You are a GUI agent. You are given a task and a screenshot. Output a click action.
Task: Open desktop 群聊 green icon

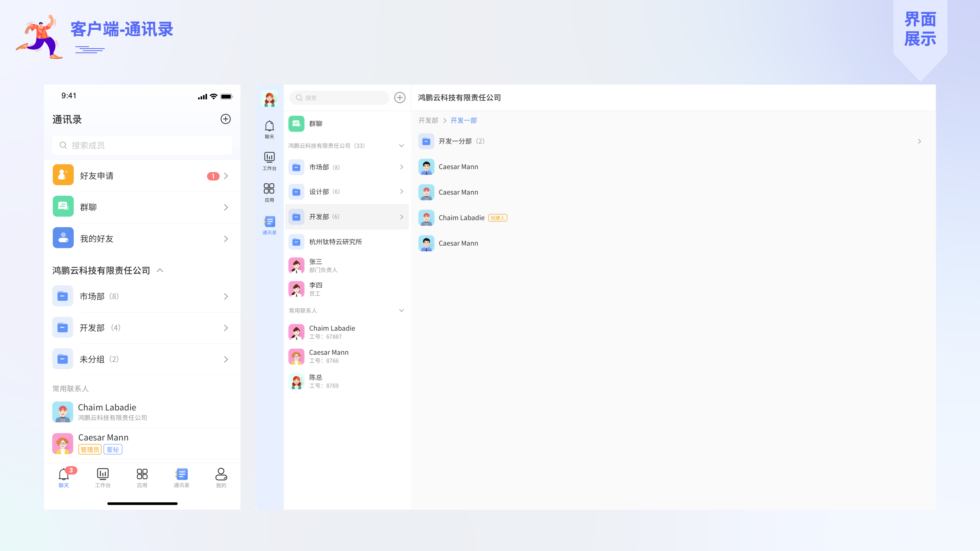pos(296,124)
